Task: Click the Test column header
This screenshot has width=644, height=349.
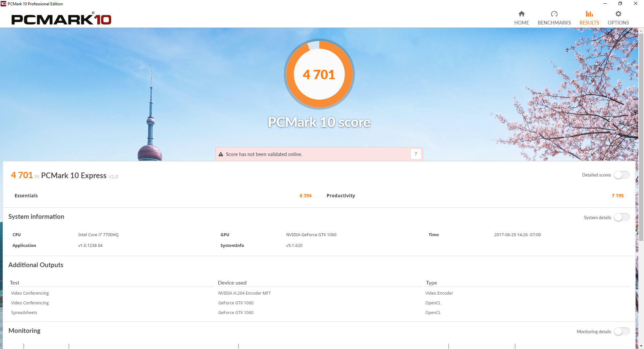Action: point(14,283)
